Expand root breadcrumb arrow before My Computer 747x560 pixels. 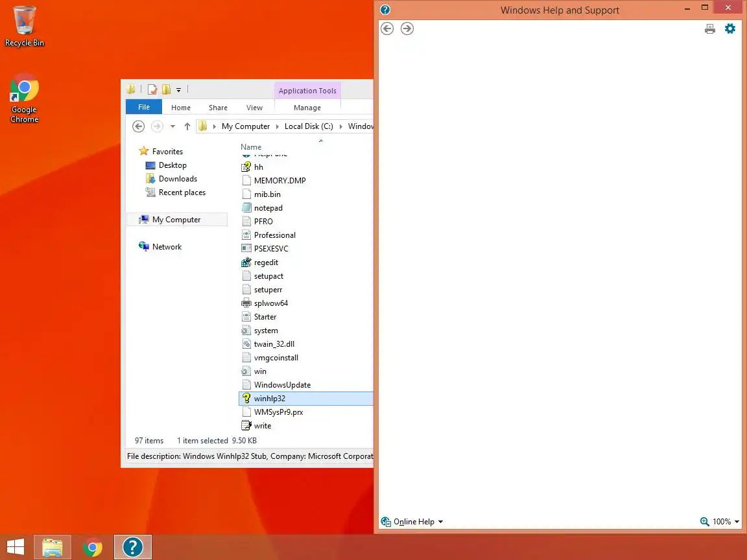[x=215, y=126]
